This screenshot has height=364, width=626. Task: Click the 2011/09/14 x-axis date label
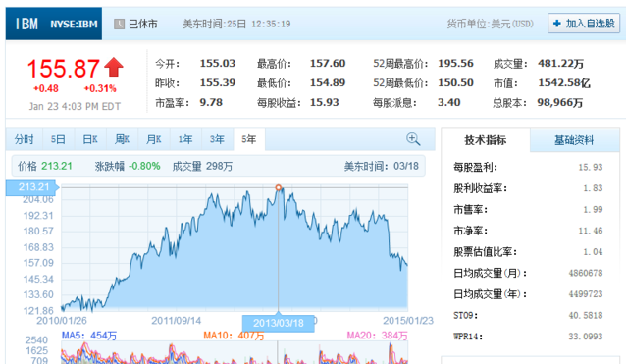(176, 321)
